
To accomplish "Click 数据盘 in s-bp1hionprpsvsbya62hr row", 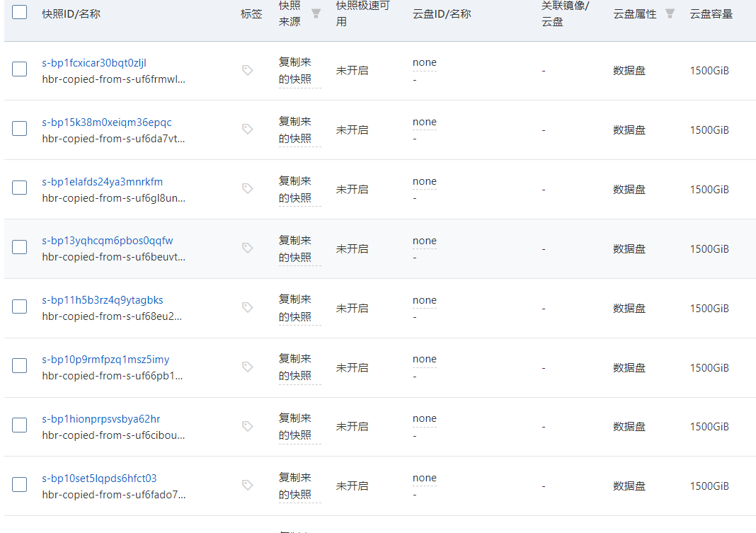I will 629,427.
